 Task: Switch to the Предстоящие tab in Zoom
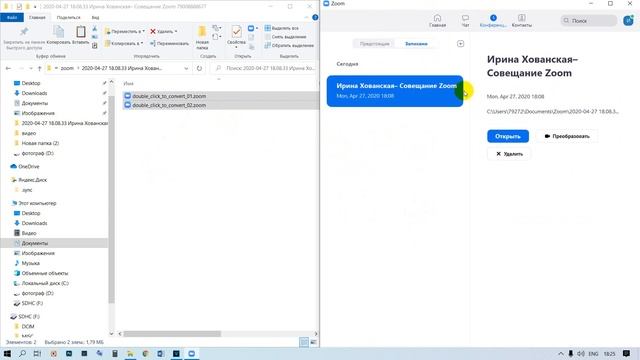click(x=374, y=44)
